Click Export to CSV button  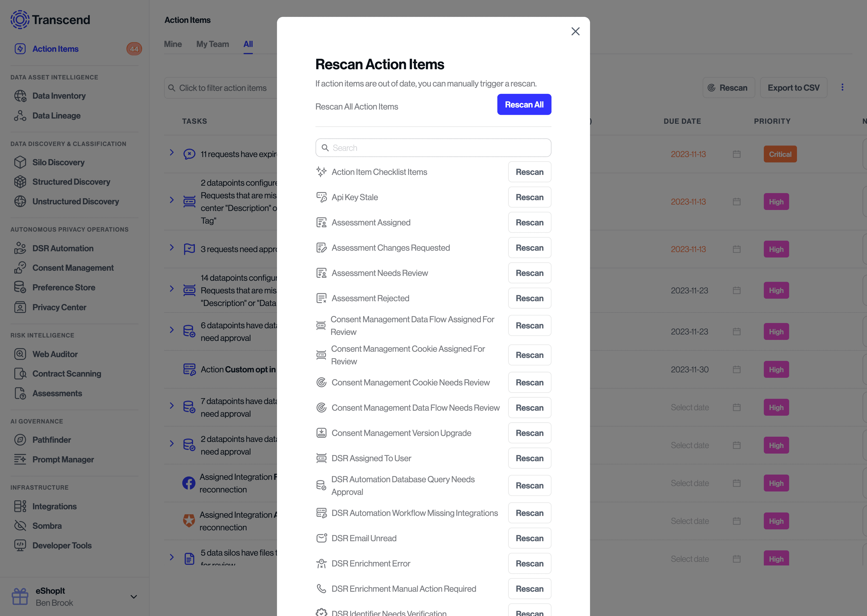tap(794, 87)
